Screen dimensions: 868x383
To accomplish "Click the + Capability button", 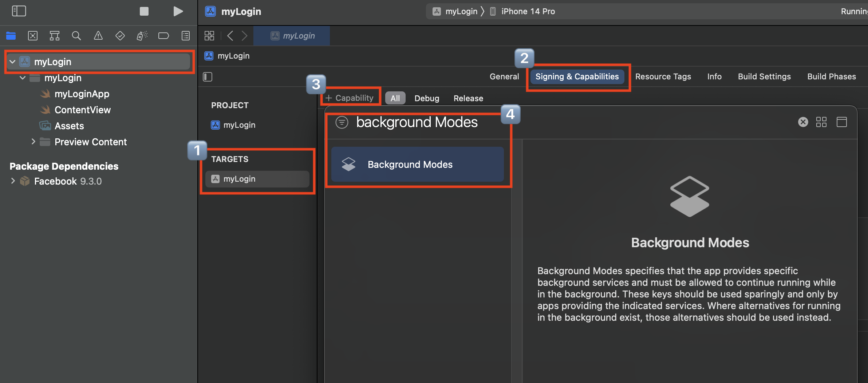I will point(350,98).
